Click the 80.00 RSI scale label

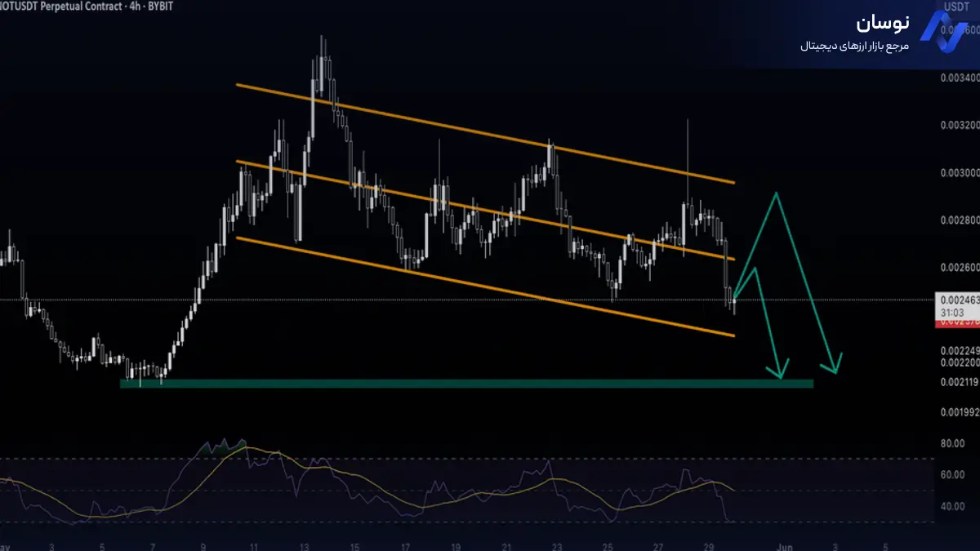(952, 444)
